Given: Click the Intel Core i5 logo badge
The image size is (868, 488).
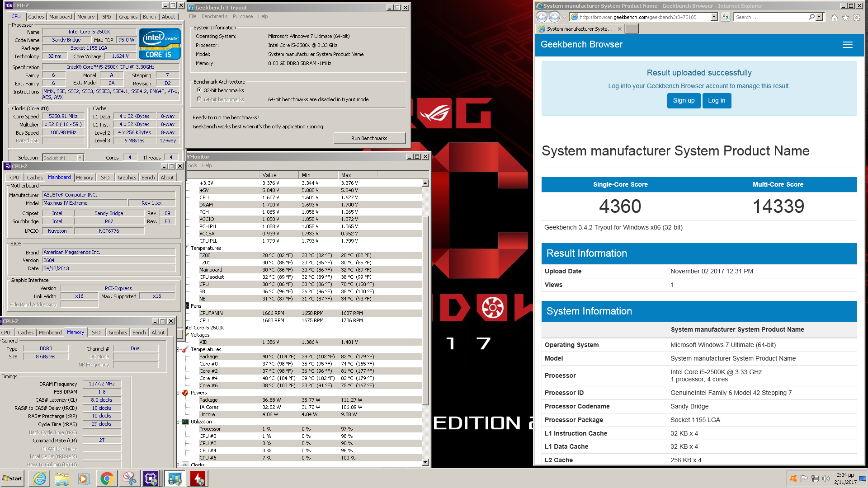Looking at the screenshot, I should tap(160, 44).
